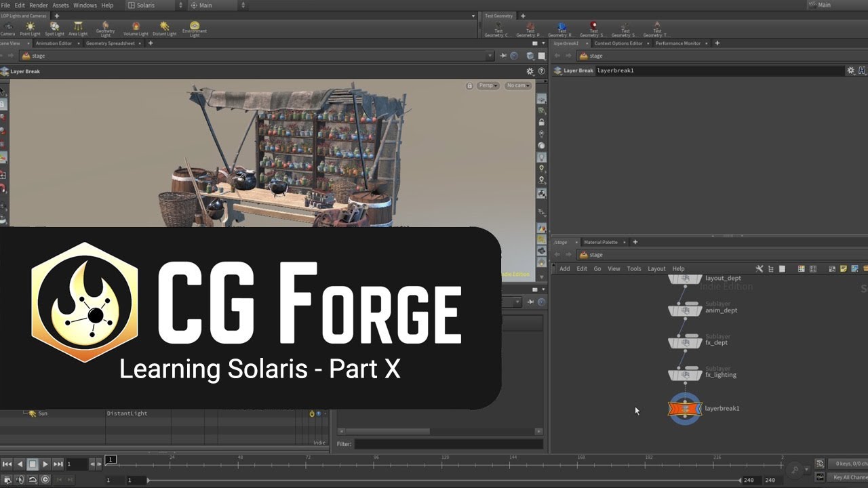Add a sticky note in network editor
Screen dimensions: 868x488
click(x=844, y=269)
